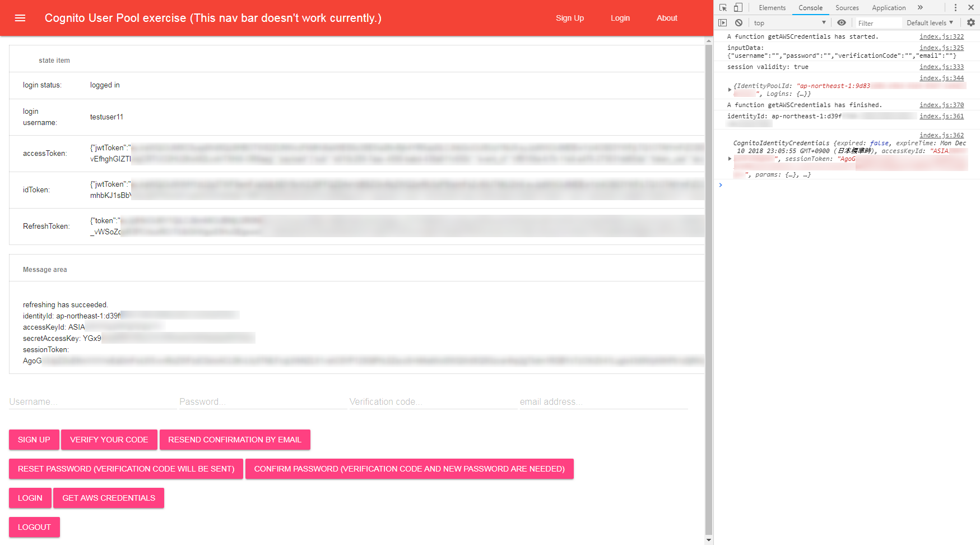
Task: Switch to the Application tab
Action: coord(889,7)
